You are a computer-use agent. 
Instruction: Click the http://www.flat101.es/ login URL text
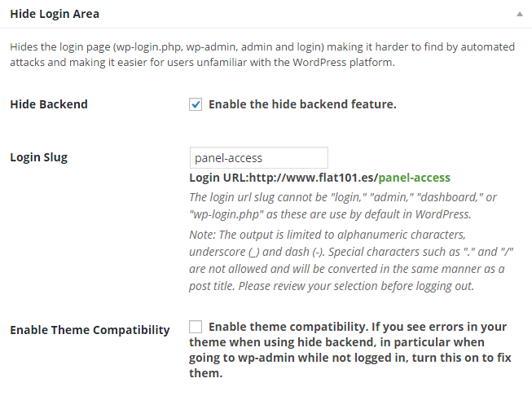coord(314,177)
